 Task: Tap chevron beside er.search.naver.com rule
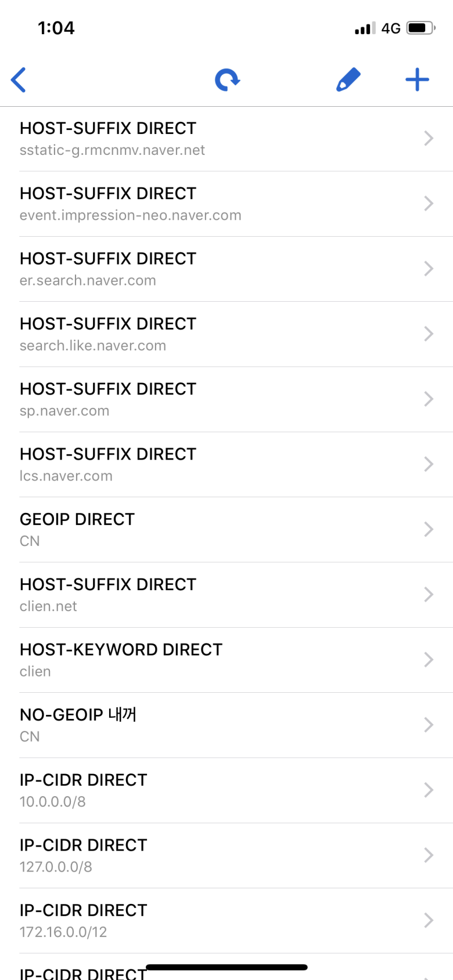click(429, 269)
